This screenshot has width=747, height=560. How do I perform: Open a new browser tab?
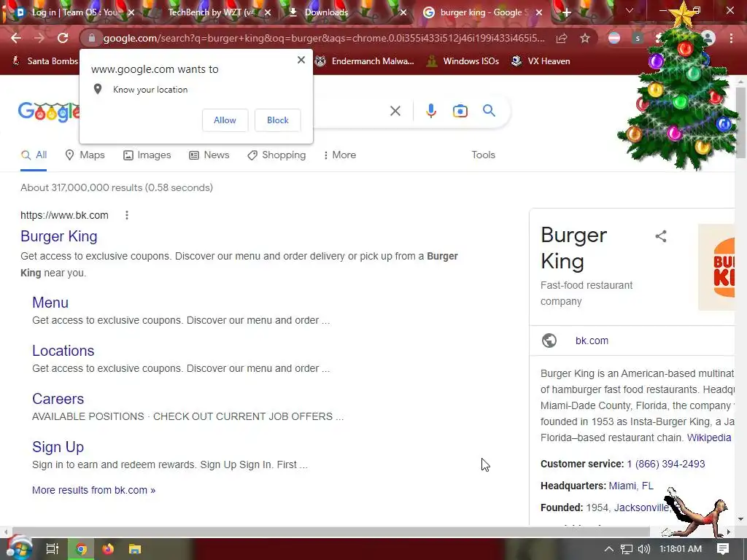click(566, 12)
